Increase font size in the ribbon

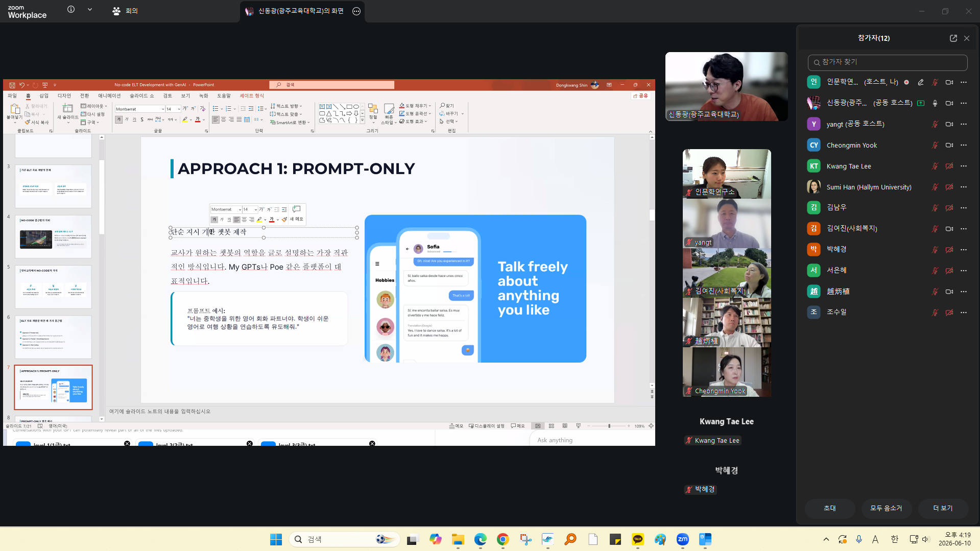[185, 109]
